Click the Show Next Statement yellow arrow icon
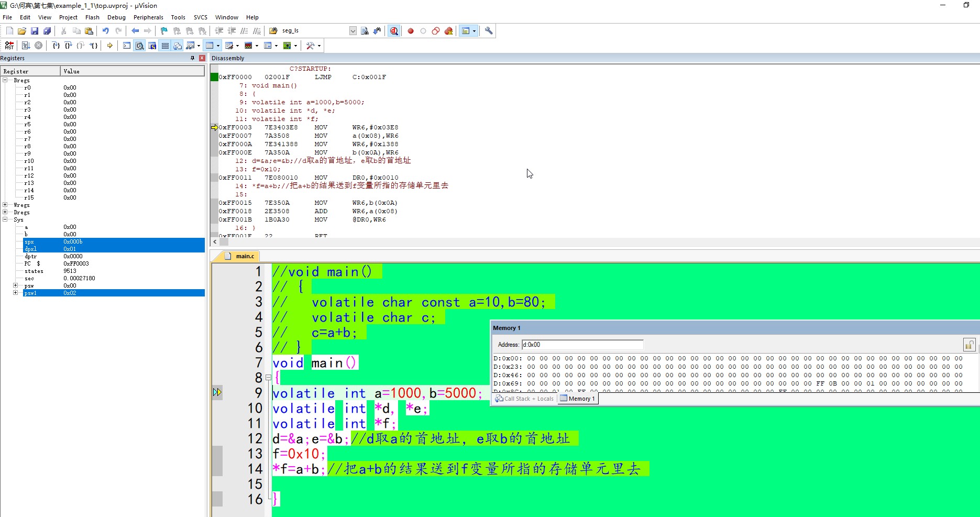Viewport: 980px width, 517px height. pos(110,46)
